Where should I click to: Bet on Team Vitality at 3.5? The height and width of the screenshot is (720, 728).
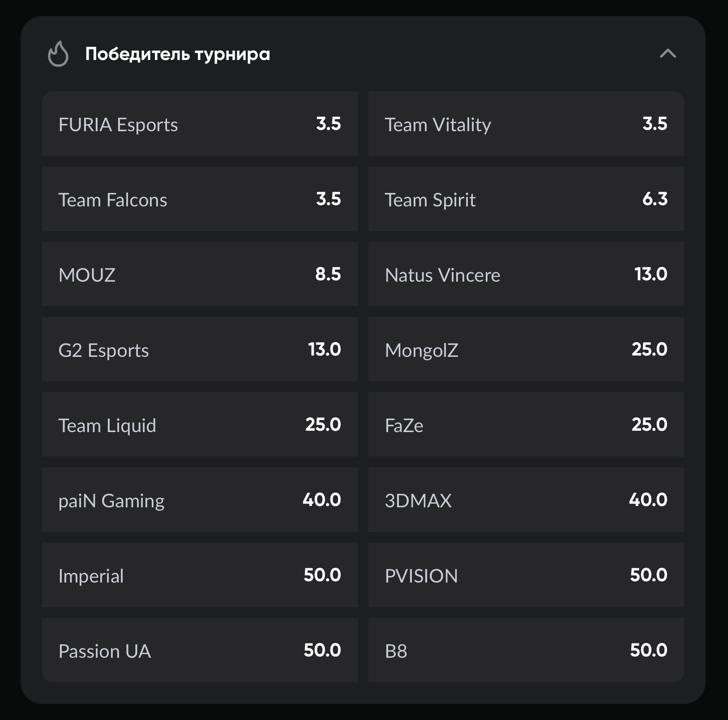tap(526, 124)
